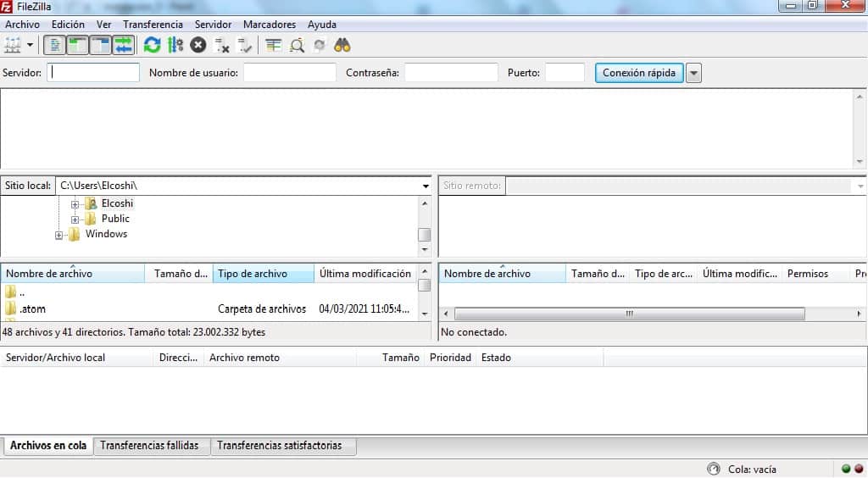Toggle remote directory tree display
The width and height of the screenshot is (868, 478).
click(x=100, y=45)
